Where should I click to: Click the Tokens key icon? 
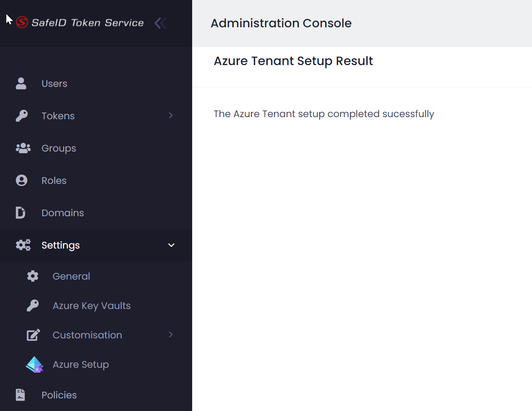click(22, 116)
